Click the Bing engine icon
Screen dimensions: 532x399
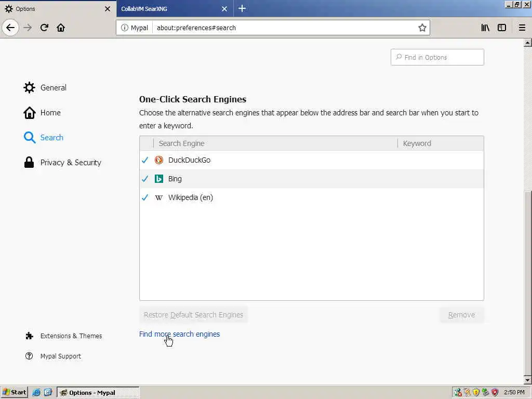[x=159, y=179]
